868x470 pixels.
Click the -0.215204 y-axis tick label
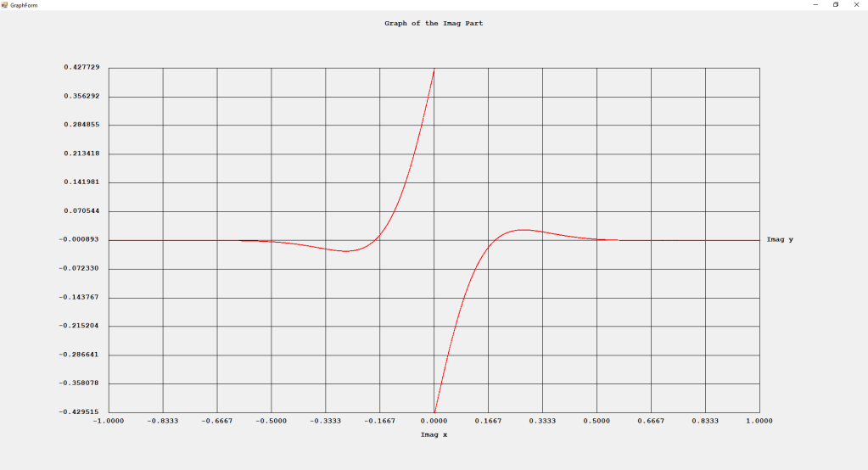click(x=79, y=326)
